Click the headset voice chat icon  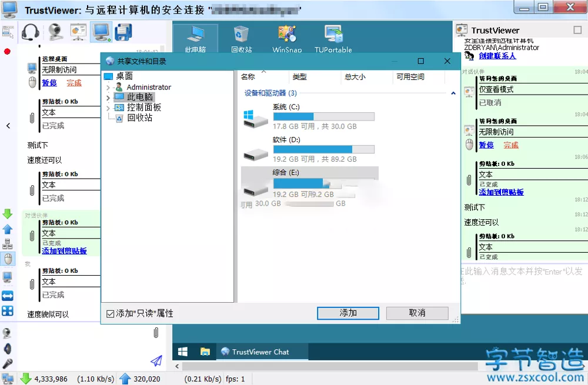31,32
